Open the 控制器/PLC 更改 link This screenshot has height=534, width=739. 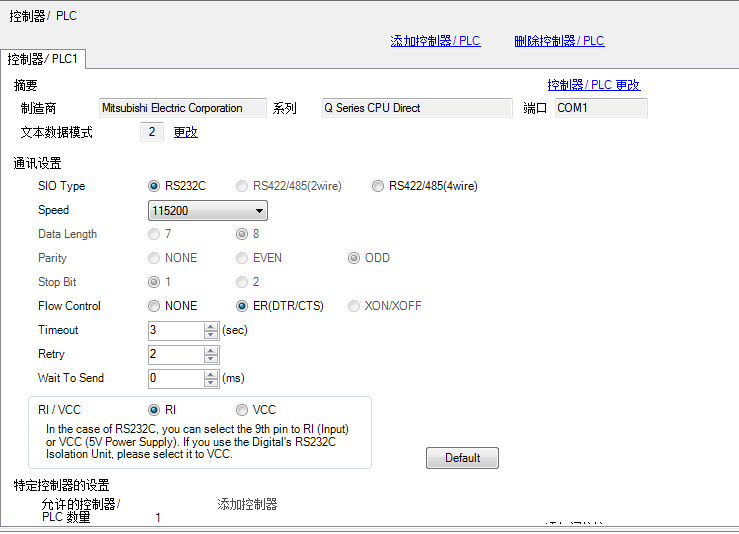point(593,85)
